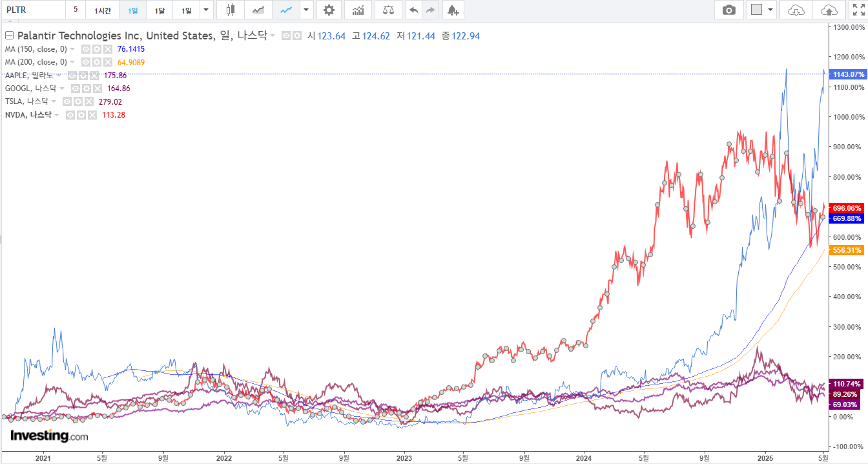Hide the Palantir main series with eye icon

[286, 36]
